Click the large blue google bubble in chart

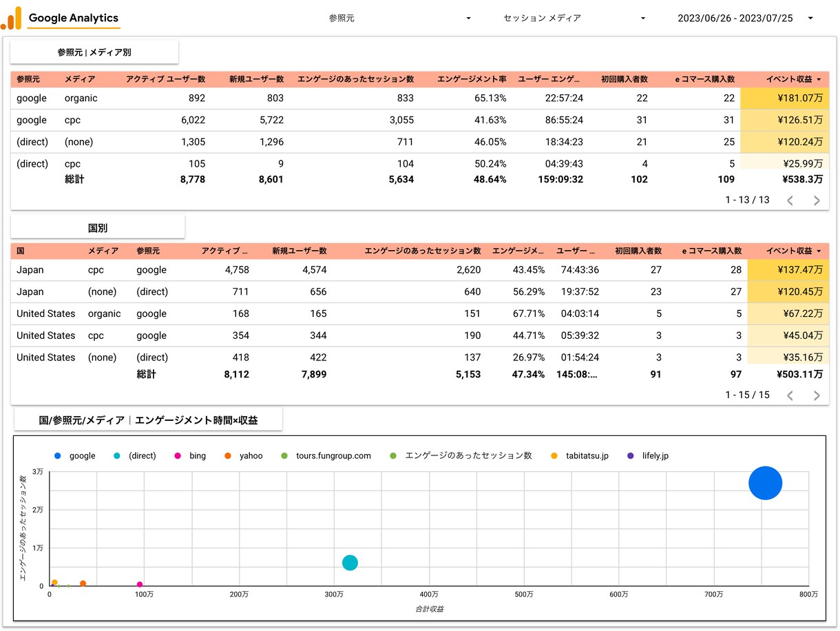point(766,483)
